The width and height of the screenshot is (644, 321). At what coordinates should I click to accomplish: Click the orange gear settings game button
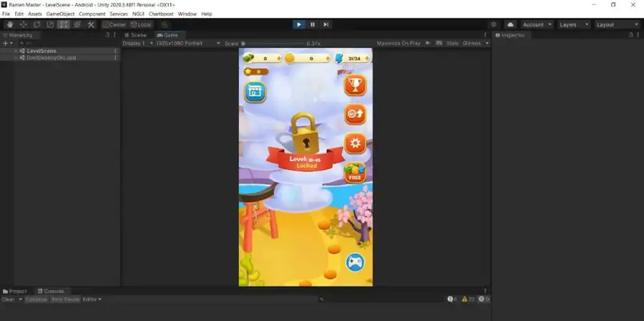point(355,143)
